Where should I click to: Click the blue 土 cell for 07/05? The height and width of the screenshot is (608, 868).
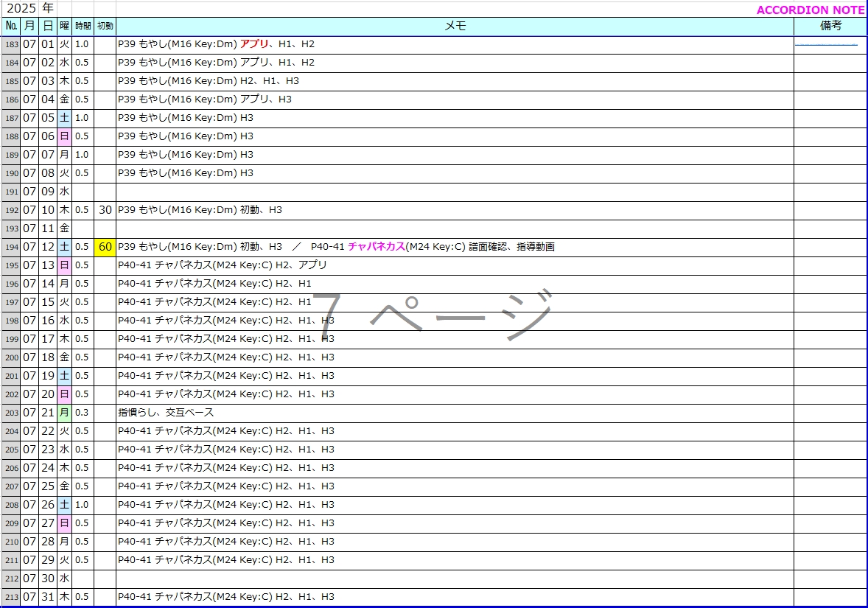tap(65, 119)
